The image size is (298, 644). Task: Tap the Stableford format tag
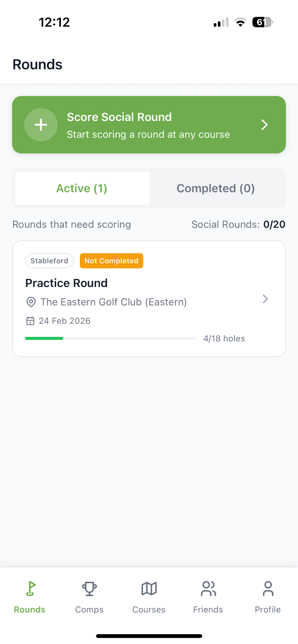[49, 261]
